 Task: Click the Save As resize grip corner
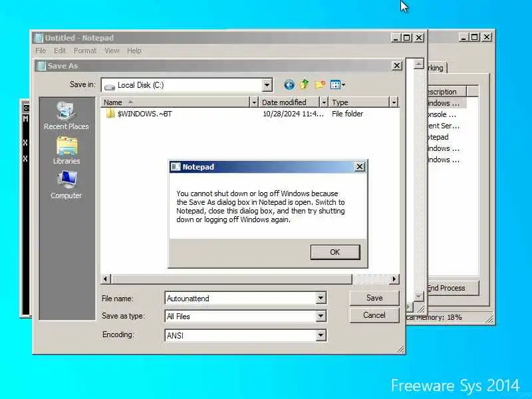(401, 350)
